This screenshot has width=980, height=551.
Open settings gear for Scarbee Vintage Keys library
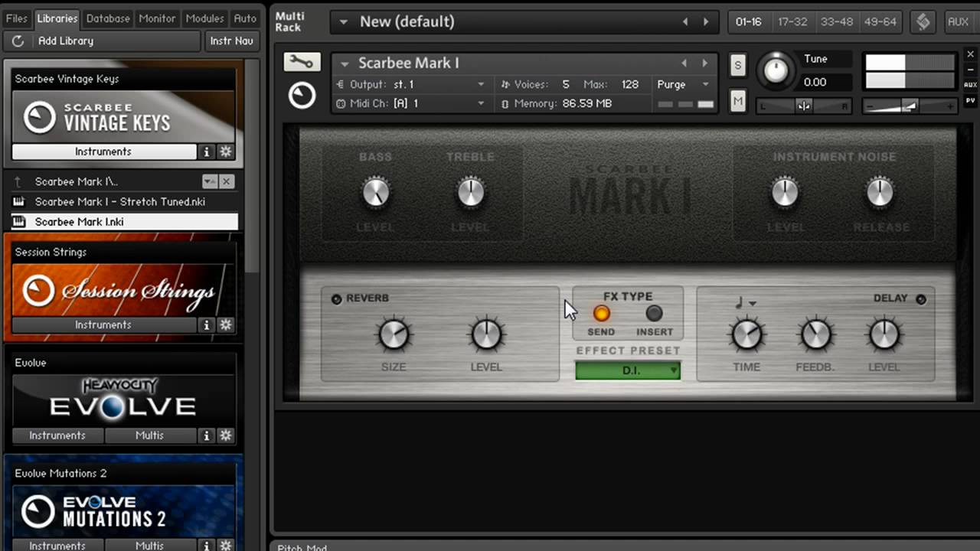[x=225, y=152]
